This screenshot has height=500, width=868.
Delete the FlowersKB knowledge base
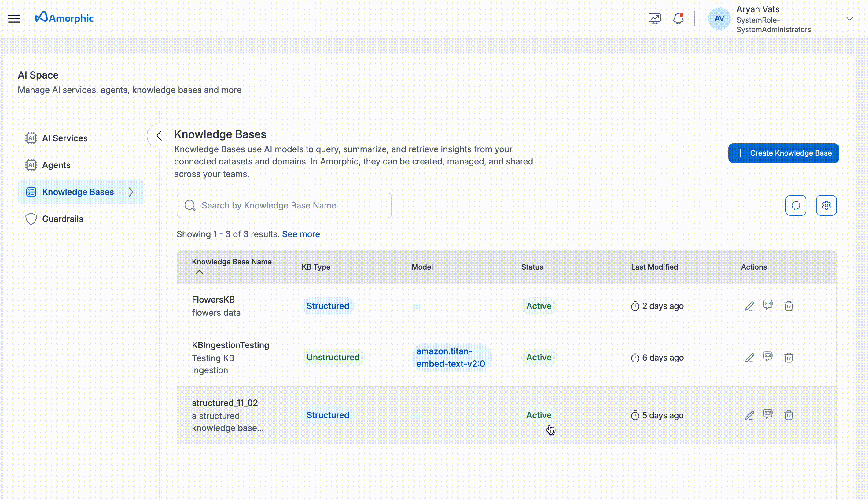(x=789, y=306)
